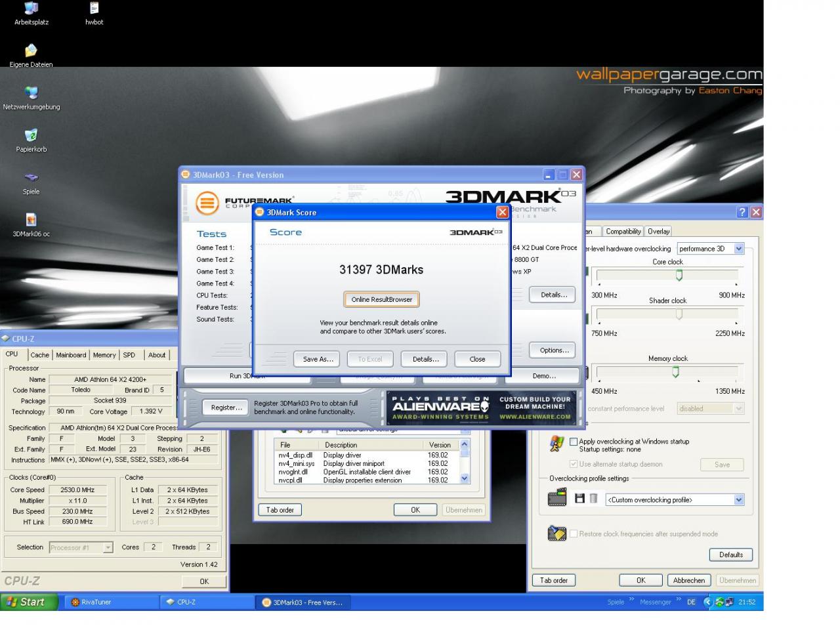Click the driver file list scrollbar down arrow
The width and height of the screenshot is (840, 630).
pos(465,479)
